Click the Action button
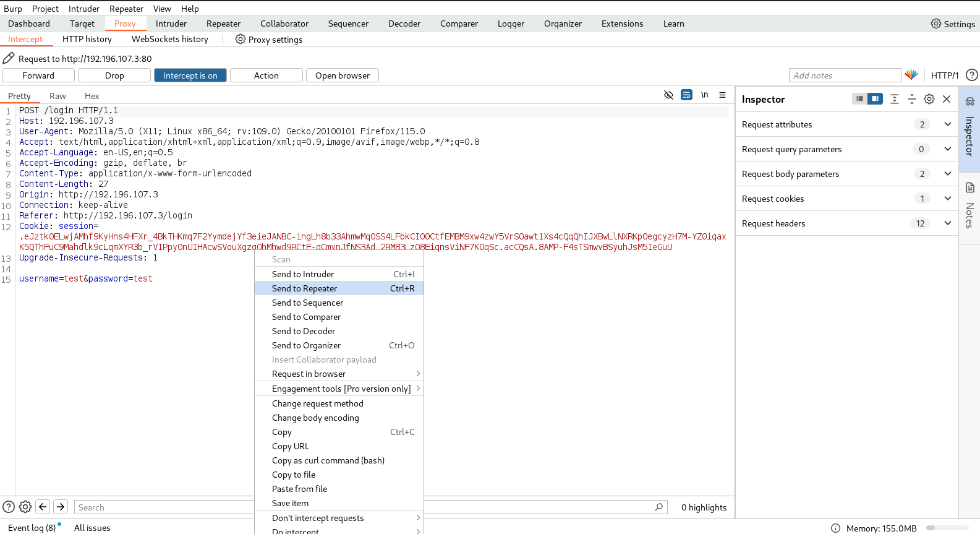This screenshot has height=534, width=980. click(266, 75)
